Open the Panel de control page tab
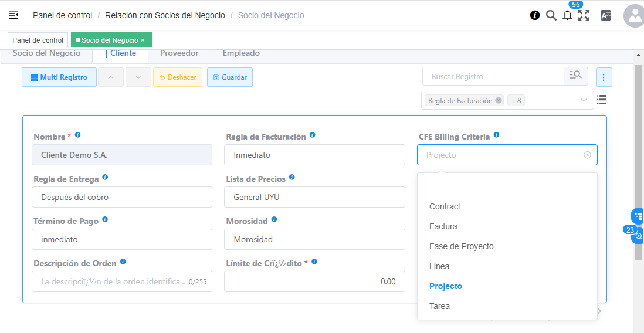 38,40
